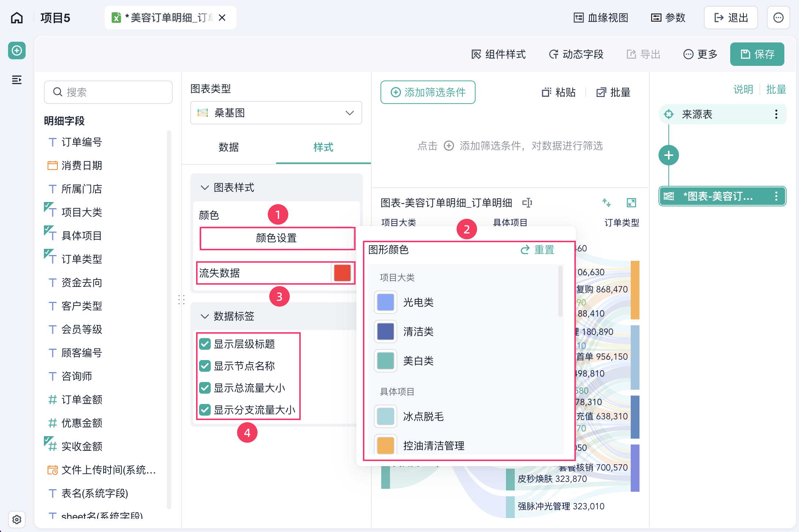Select the 客户类型 field
This screenshot has width=799, height=532.
coord(82,306)
